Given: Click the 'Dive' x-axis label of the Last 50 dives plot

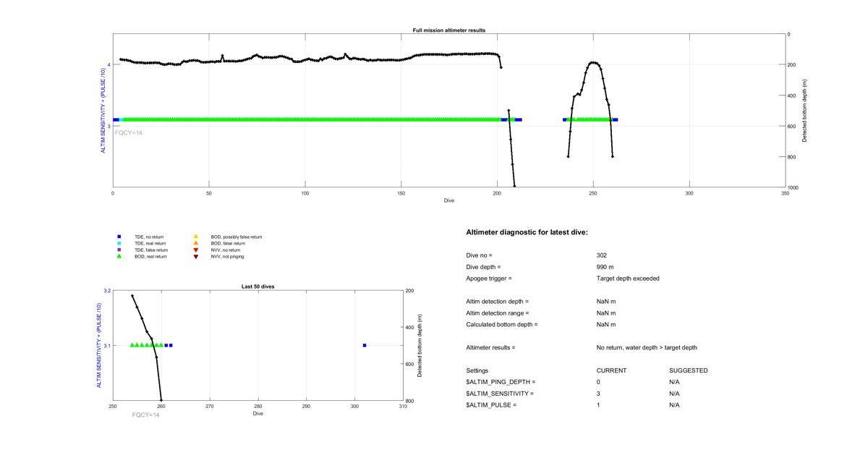Looking at the screenshot, I should (258, 414).
